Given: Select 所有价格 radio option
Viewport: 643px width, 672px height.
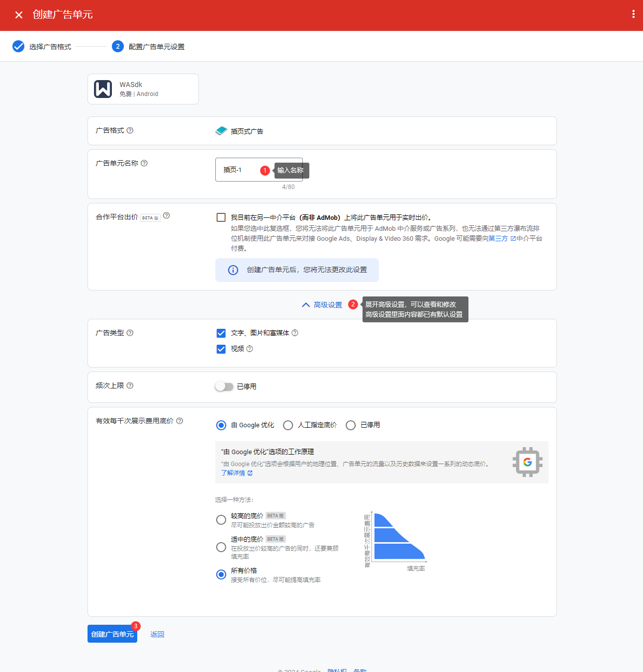Looking at the screenshot, I should (221, 575).
